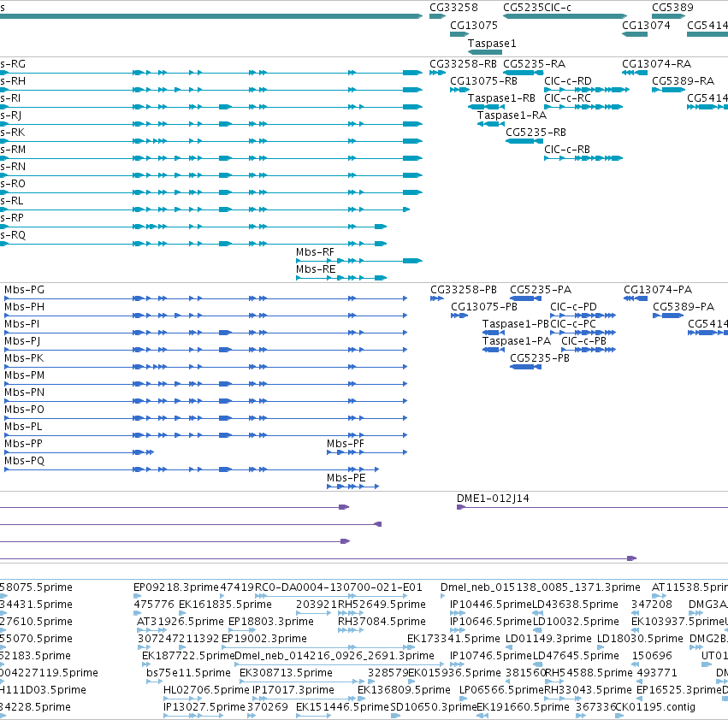Select transcript label CG13074-RA
This screenshot has width=728, height=720.
coord(656,63)
